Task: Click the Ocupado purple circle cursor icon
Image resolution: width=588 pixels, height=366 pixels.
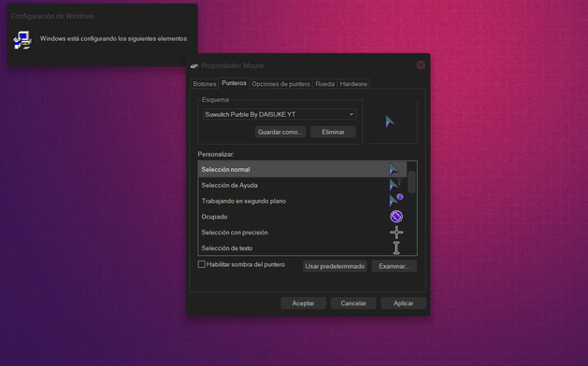Action: [x=396, y=217]
